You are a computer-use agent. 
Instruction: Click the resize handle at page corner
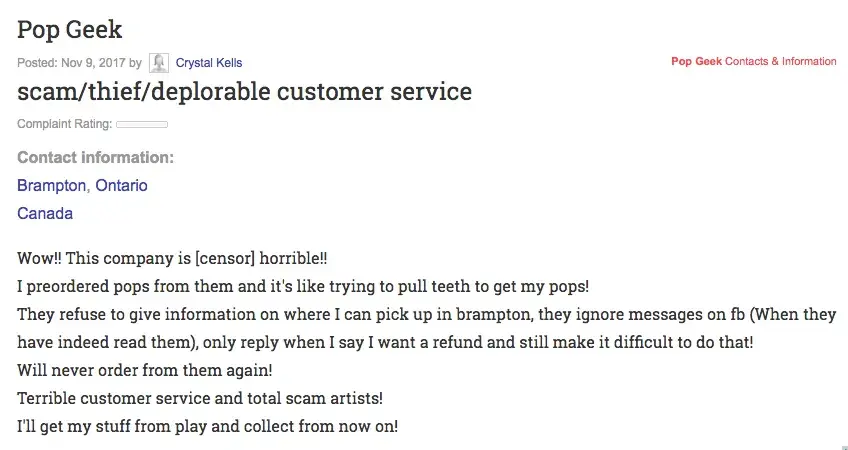click(843, 445)
